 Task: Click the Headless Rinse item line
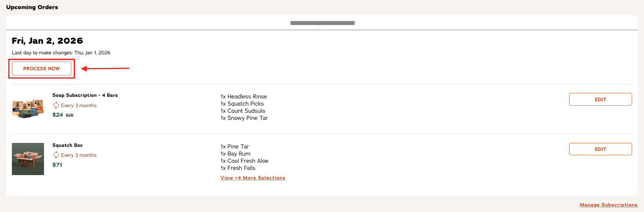[x=244, y=96]
